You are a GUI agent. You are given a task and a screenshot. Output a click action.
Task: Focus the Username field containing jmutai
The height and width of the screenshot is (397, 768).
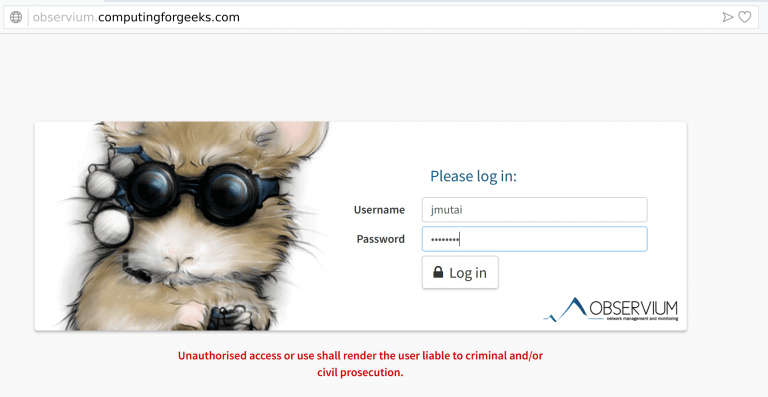(534, 210)
